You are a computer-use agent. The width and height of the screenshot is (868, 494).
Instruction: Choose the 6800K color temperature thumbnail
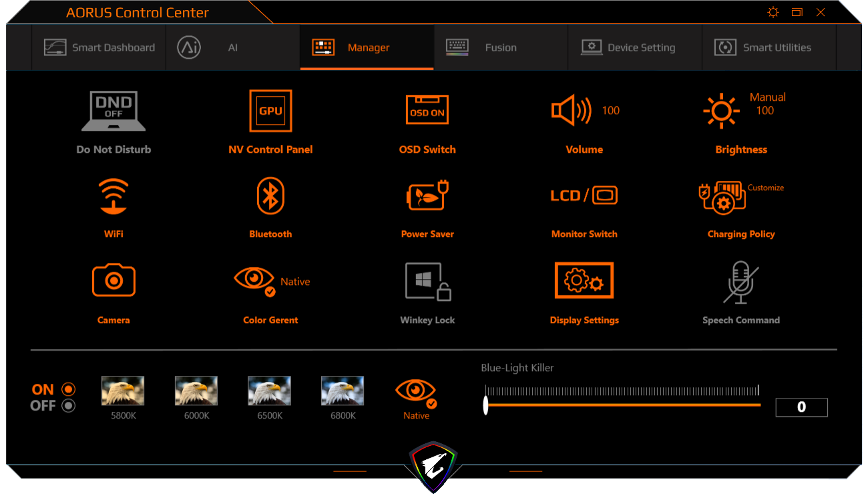[x=343, y=391]
